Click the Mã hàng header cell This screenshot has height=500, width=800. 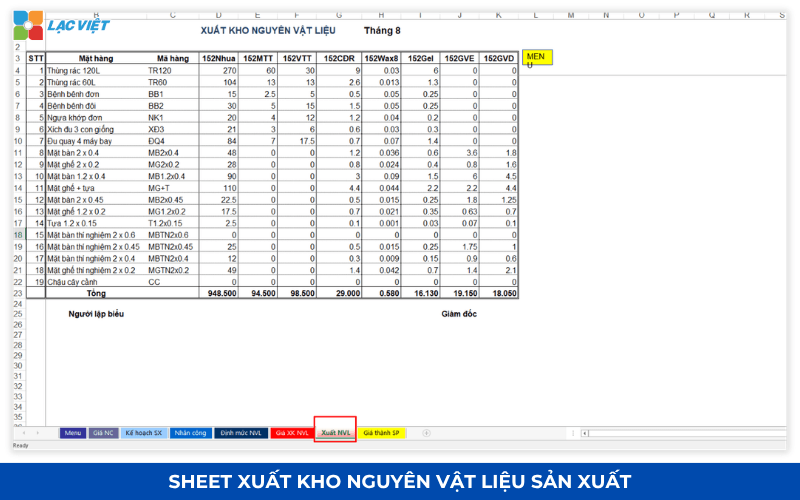click(173, 58)
